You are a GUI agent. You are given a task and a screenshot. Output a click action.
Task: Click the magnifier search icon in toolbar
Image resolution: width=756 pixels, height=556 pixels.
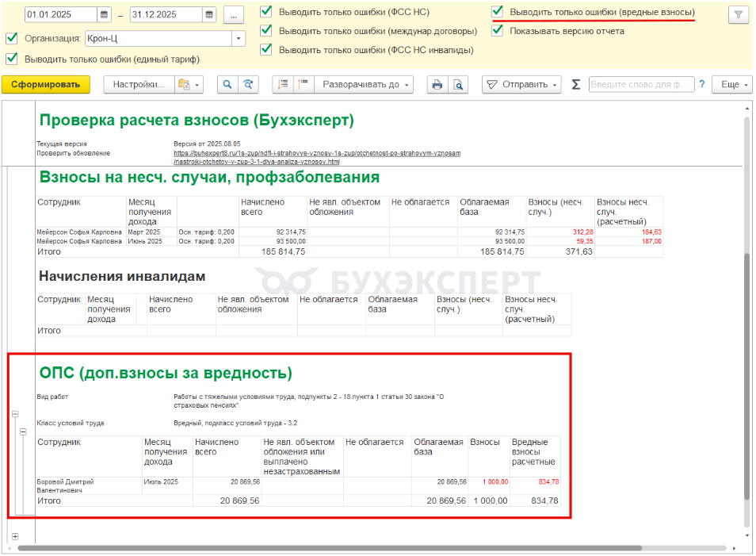pos(227,84)
